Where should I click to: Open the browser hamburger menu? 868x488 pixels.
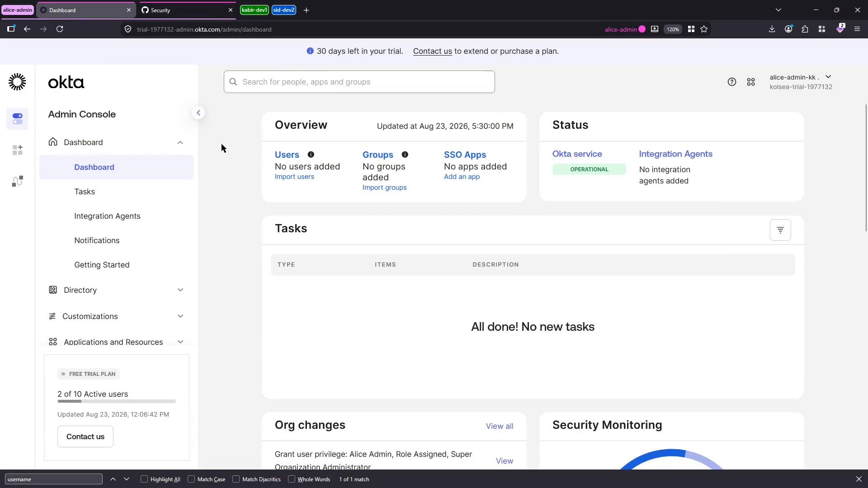(857, 29)
